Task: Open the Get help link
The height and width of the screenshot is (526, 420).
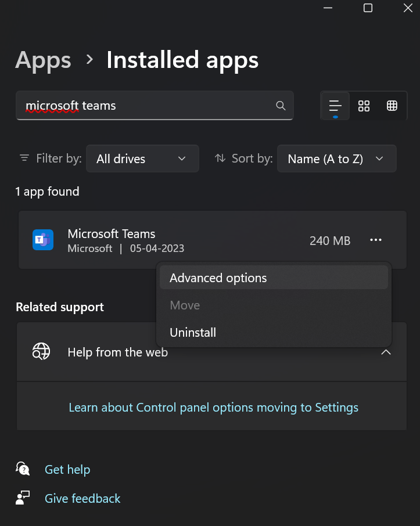Action: [67, 469]
